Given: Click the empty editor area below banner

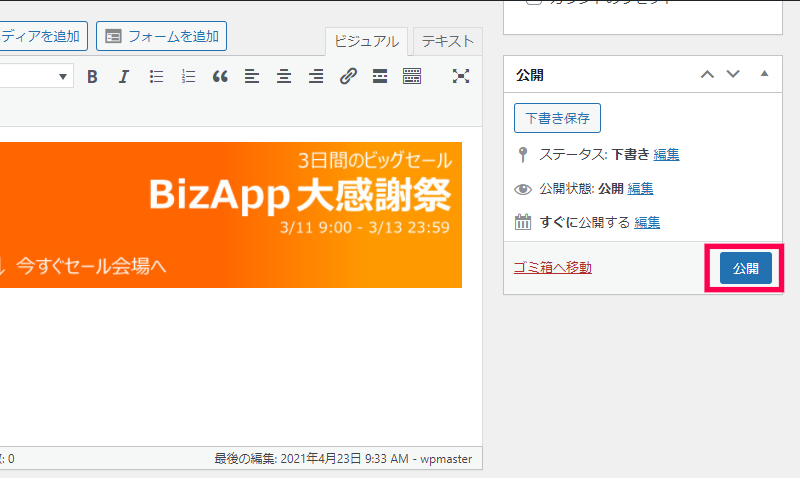Looking at the screenshot, I should point(240,367).
